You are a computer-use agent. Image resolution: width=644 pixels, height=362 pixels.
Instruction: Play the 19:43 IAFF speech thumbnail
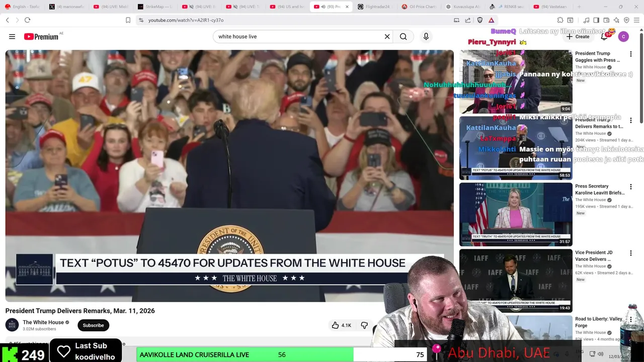point(516,281)
